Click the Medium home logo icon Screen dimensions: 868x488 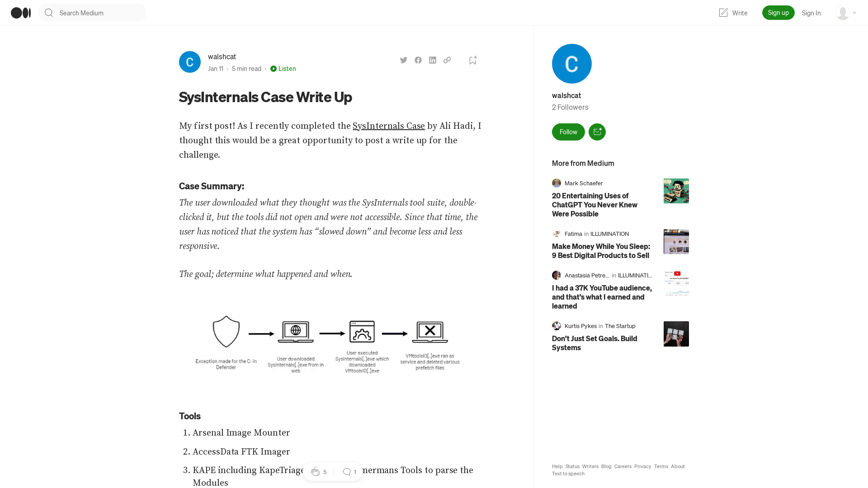pyautogui.click(x=20, y=13)
